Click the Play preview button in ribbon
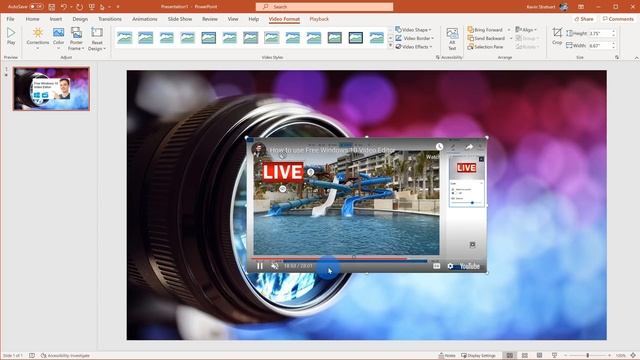Image resolution: width=640 pixels, height=360 pixels. coord(11,36)
